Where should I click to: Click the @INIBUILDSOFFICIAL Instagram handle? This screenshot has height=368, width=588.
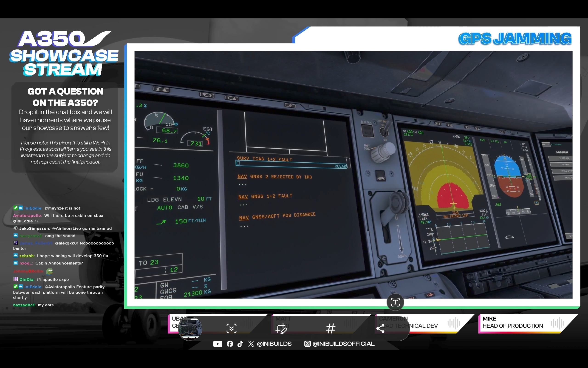tap(343, 344)
